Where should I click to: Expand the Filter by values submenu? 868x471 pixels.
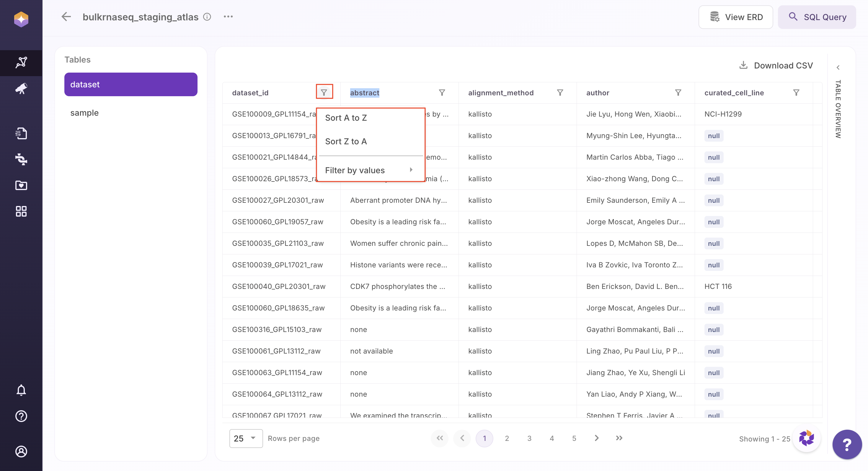pyautogui.click(x=370, y=170)
